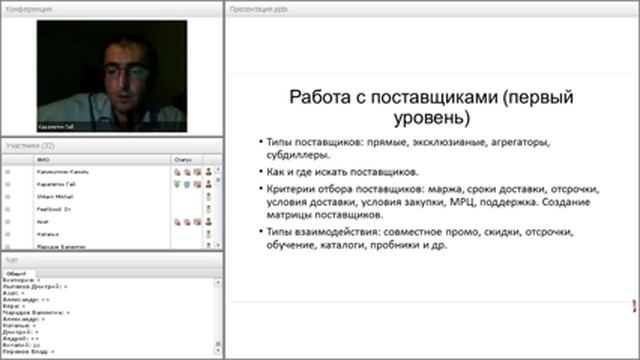
Task: Click slide title Работа с поставщиками
Action: (x=431, y=107)
